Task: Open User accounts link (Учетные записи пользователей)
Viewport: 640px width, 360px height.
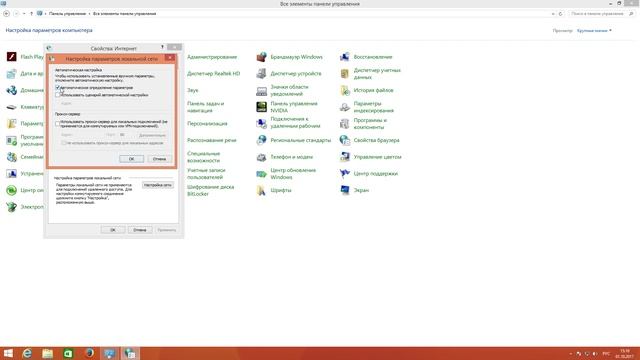Action: tap(206, 173)
